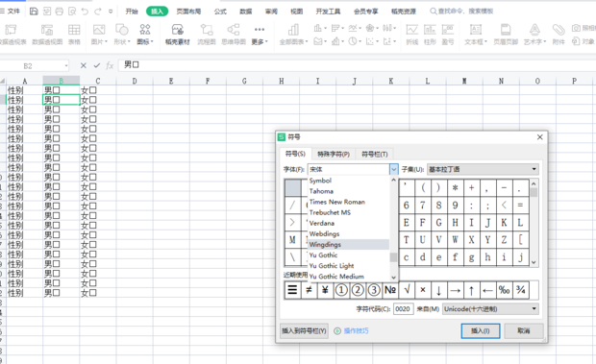Click the fx insert function icon
The image size is (596, 364).
pyautogui.click(x=110, y=65)
